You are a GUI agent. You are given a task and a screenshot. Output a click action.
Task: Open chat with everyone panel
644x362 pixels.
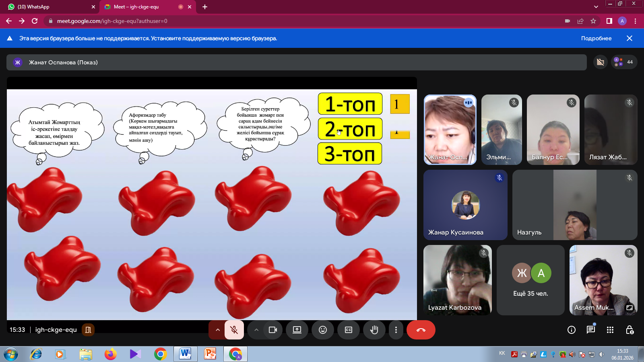590,330
